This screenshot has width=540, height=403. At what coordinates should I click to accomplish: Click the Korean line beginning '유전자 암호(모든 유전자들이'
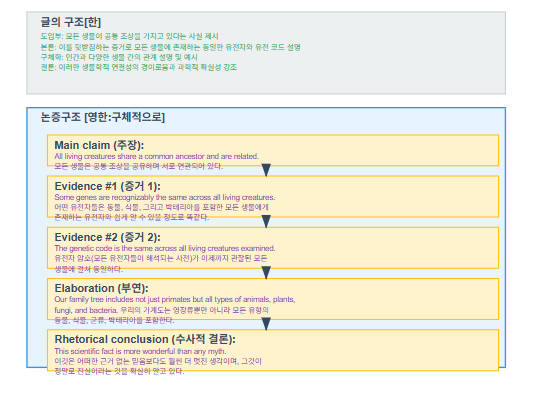(161, 258)
